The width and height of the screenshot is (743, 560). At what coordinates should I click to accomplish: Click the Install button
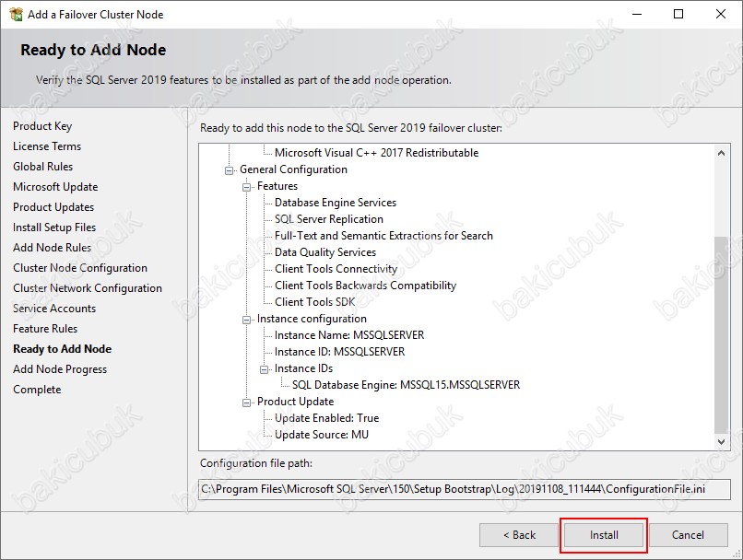(604, 535)
